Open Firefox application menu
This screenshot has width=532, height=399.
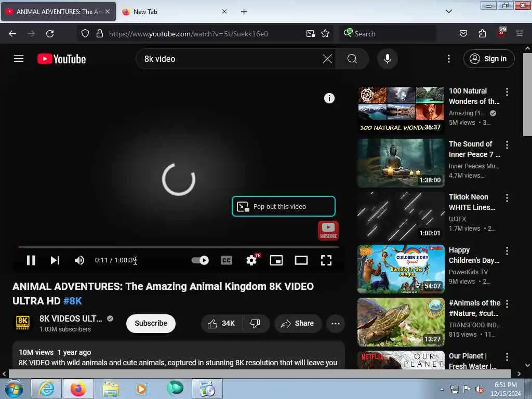tap(519, 34)
